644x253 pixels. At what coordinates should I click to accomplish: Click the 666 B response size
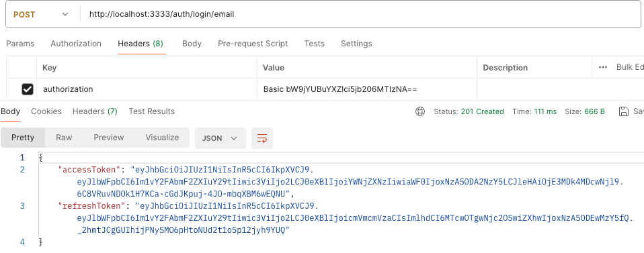click(594, 111)
